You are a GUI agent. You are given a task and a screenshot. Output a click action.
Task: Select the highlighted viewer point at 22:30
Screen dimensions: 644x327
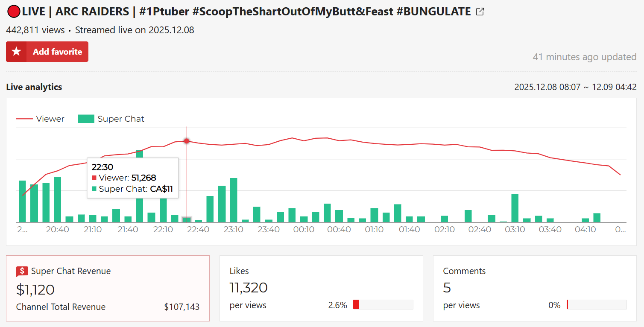187,141
